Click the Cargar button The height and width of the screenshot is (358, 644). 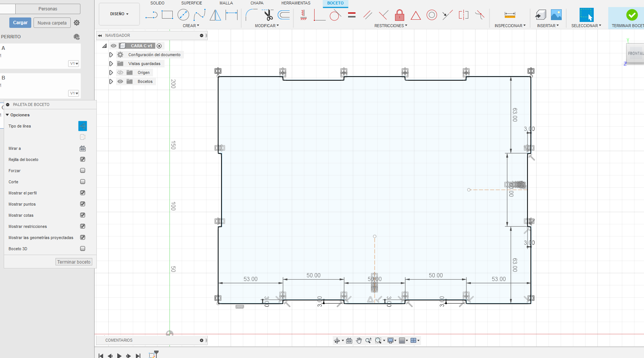tap(20, 23)
